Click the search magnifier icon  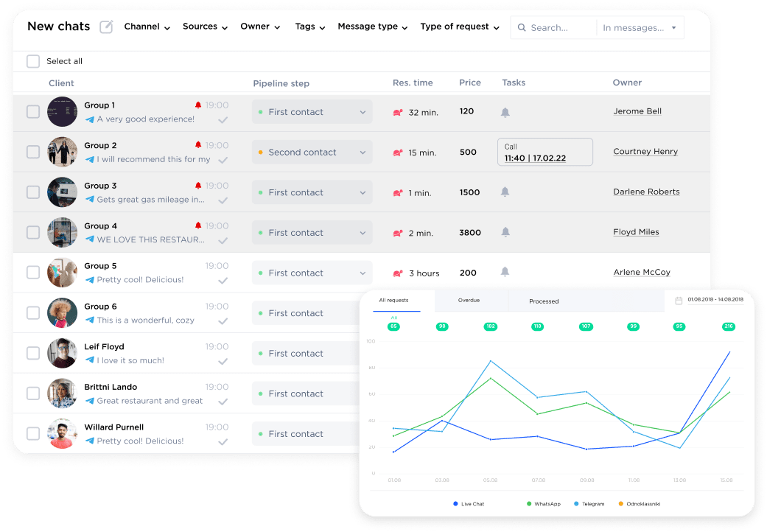(522, 28)
